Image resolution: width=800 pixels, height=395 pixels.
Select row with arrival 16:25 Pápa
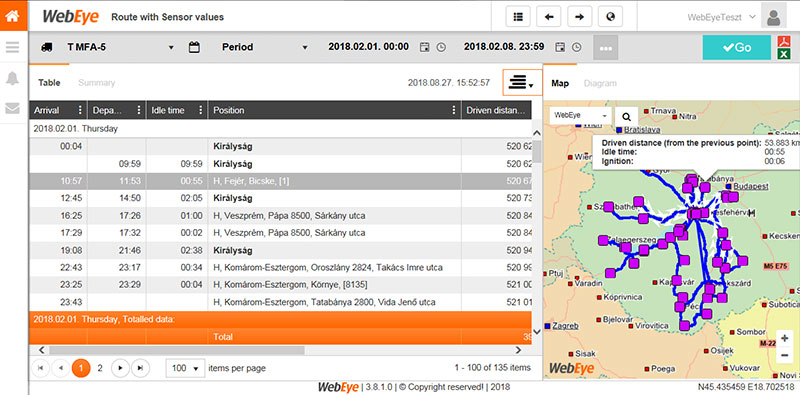click(x=281, y=216)
